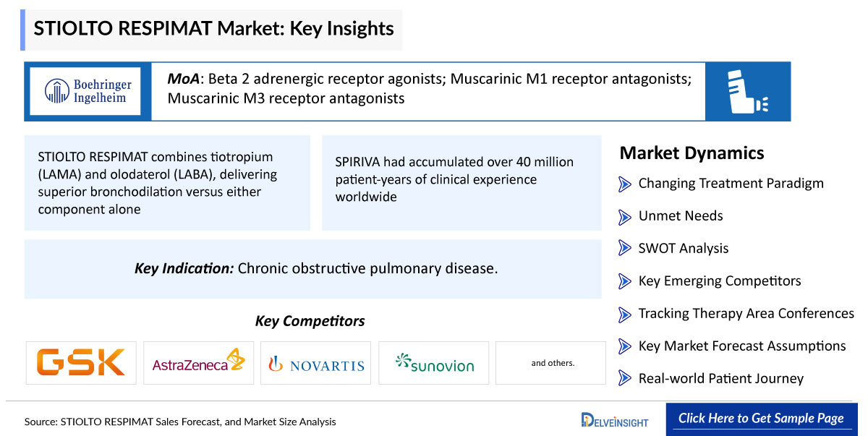Viewport: 868px width, 436px height.
Task: Click the SPIRIVA patient-years info box
Action: pyautogui.click(x=461, y=183)
